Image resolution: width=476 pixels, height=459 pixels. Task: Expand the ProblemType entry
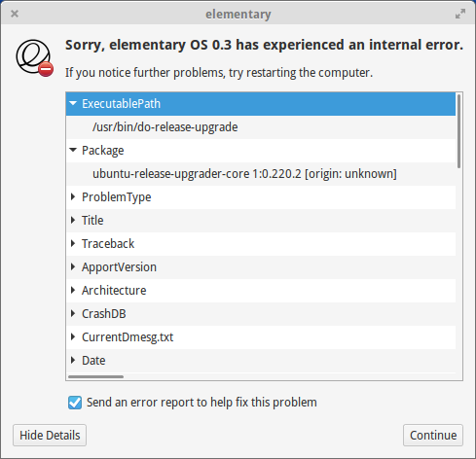pyautogui.click(x=73, y=196)
